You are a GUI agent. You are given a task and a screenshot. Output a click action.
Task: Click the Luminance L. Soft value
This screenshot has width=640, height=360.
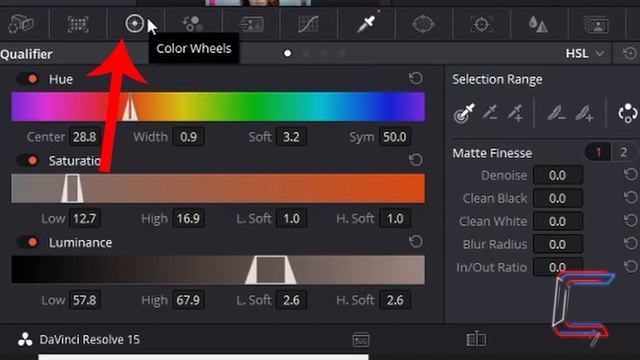pyautogui.click(x=291, y=300)
